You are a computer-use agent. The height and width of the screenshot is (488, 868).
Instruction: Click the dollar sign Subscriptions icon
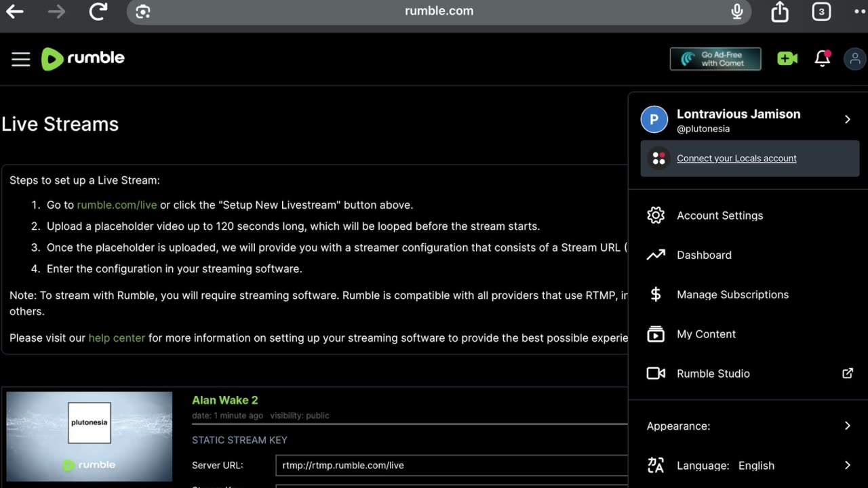pos(656,295)
